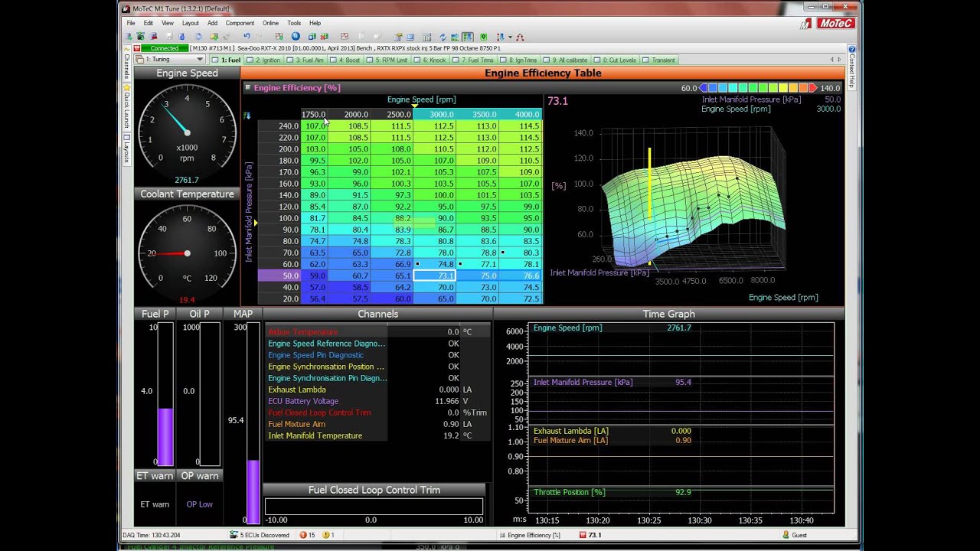
Task: Select the 3000.0 rpm column header
Action: (x=435, y=115)
